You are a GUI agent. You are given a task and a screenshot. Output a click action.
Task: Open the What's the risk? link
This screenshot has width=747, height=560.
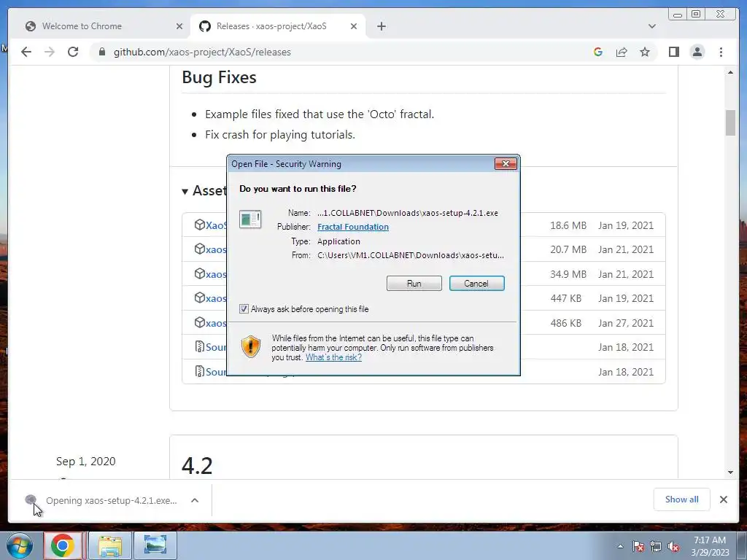(x=333, y=357)
